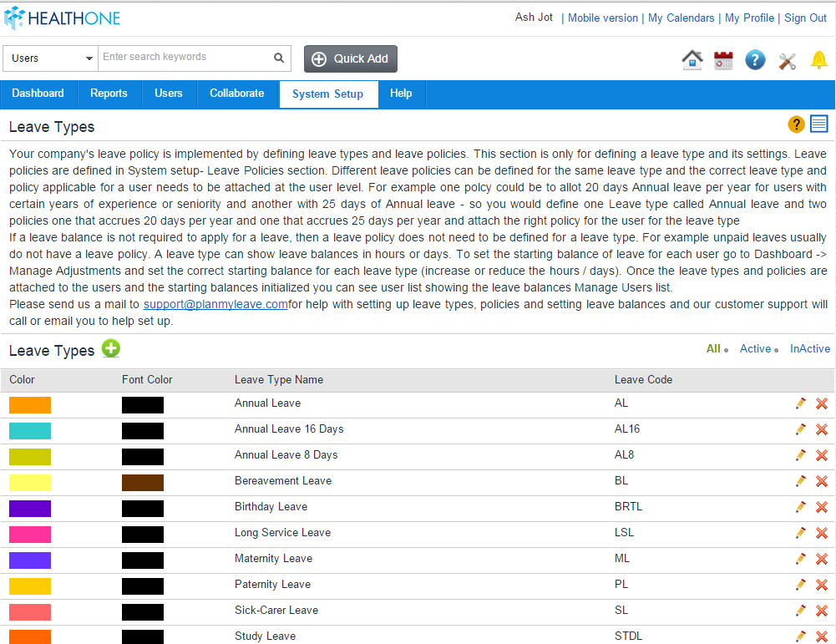Image resolution: width=836 pixels, height=644 pixels.
Task: Click the magnifier search icon
Action: click(279, 58)
